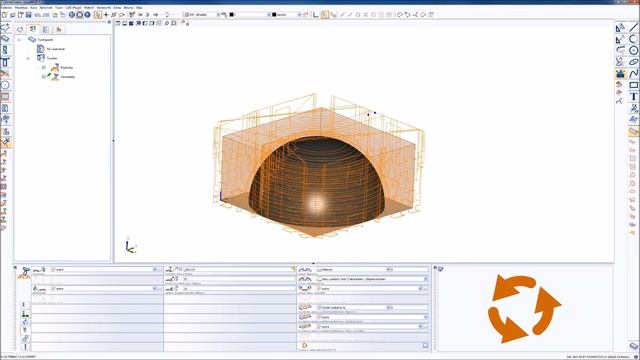Click the highlighted tool icon in left sidebar
The height and width of the screenshot is (360, 640).
click(6, 142)
